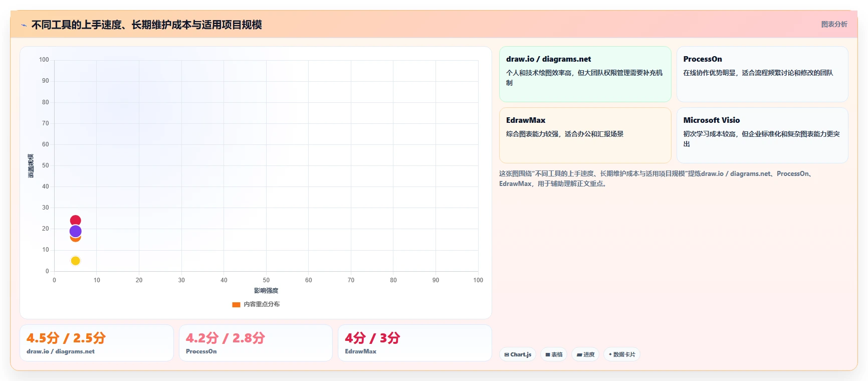This screenshot has height=381, width=868.
Task: Click the small icon before the header title
Action: (x=24, y=25)
